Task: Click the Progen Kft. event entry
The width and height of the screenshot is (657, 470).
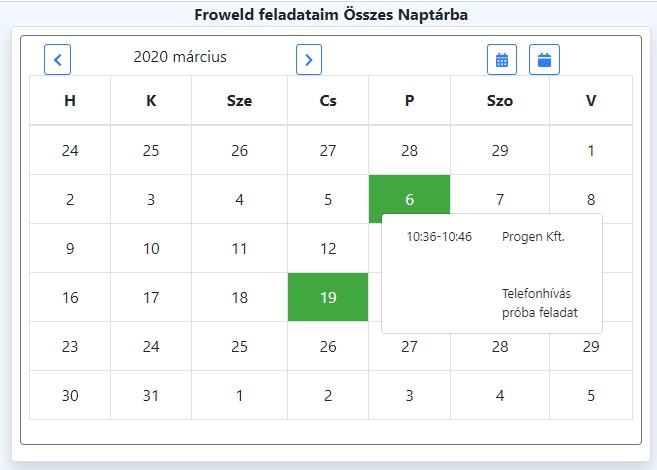Action: pyautogui.click(x=533, y=237)
